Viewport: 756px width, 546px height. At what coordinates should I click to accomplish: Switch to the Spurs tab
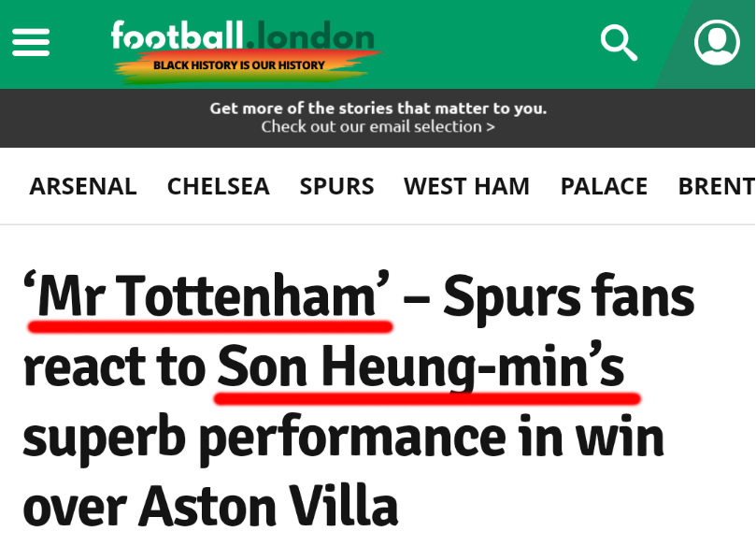click(x=336, y=186)
